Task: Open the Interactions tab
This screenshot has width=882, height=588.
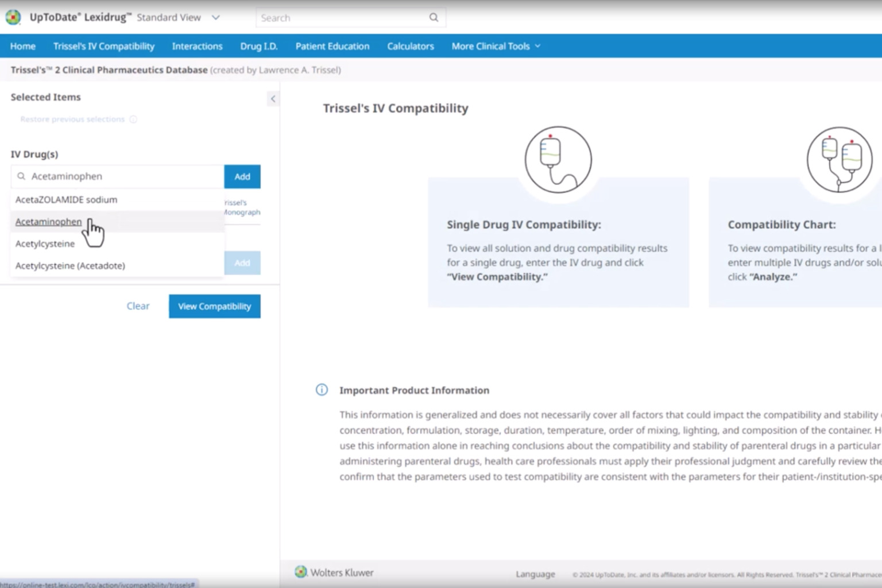Action: coord(197,46)
